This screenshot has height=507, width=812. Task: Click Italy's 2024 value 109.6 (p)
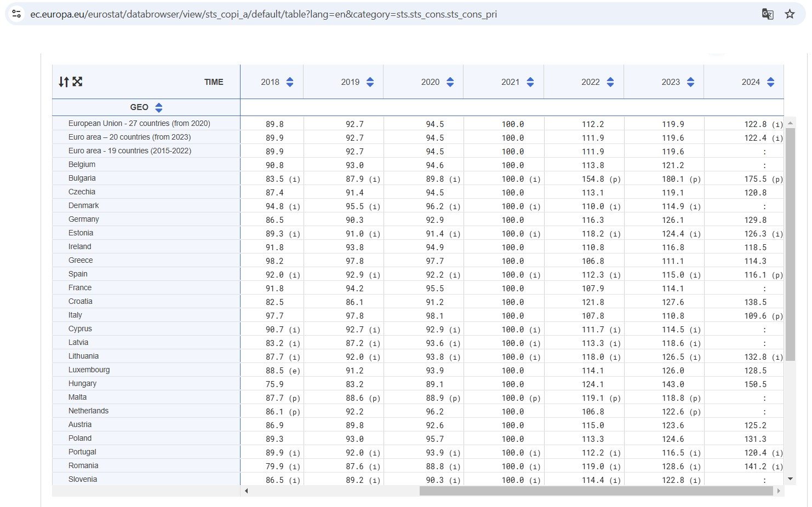763,316
